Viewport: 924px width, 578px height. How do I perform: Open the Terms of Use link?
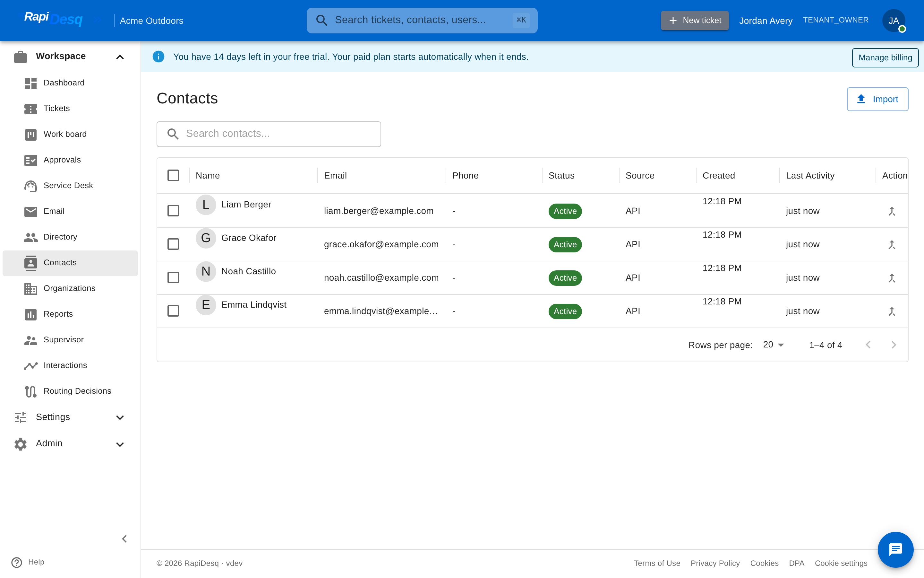657,563
